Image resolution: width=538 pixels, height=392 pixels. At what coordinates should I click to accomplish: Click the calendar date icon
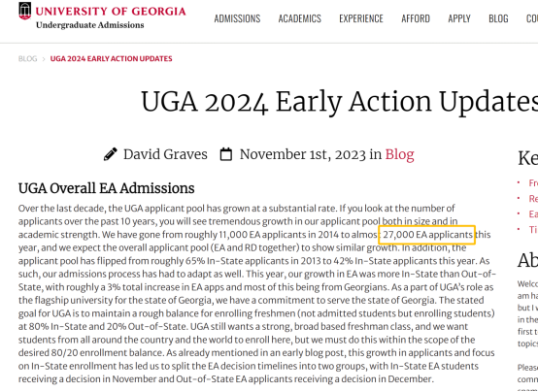[x=225, y=154]
